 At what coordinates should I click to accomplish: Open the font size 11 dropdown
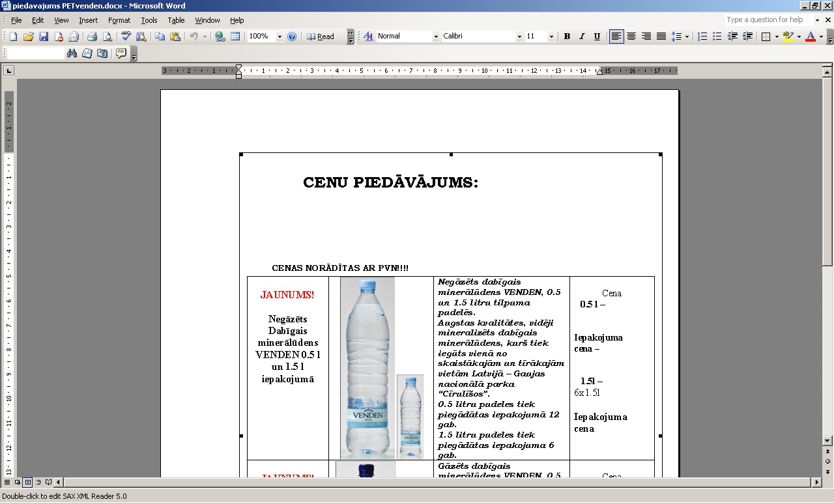click(x=551, y=36)
